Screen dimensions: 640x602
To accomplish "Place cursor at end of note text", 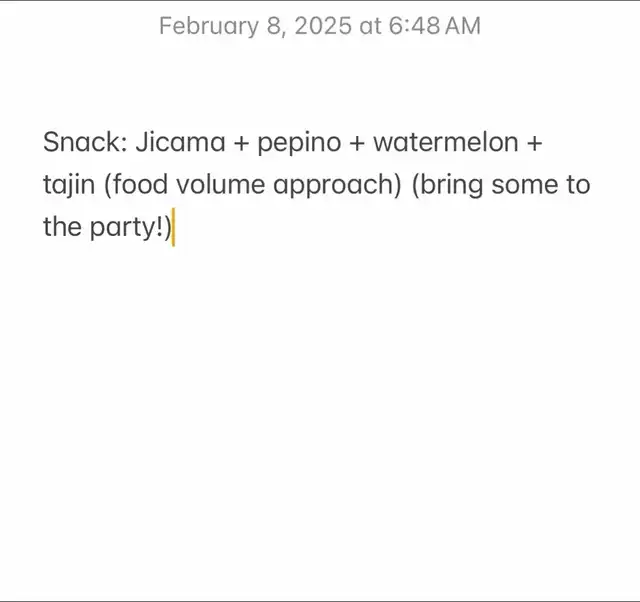I will click(173, 227).
